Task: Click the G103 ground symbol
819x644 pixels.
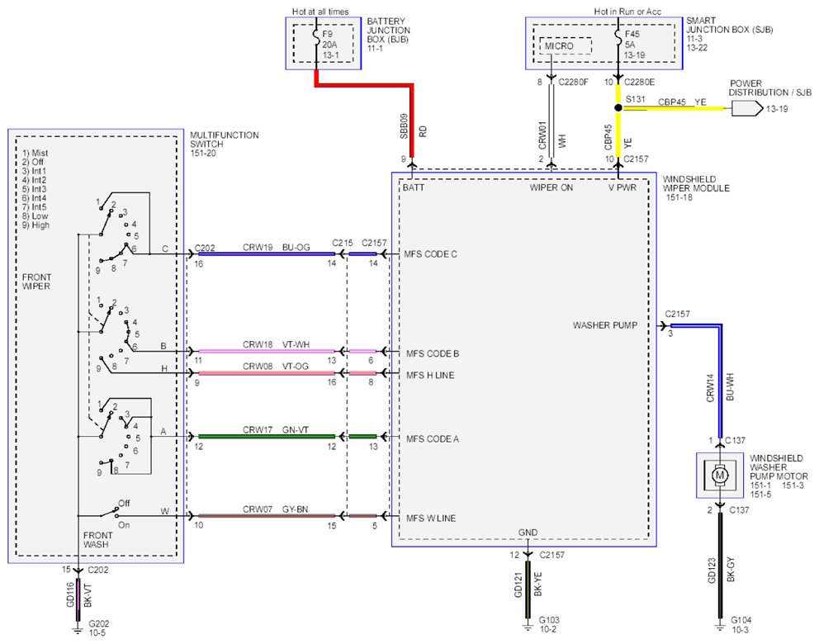Action: [x=528, y=627]
